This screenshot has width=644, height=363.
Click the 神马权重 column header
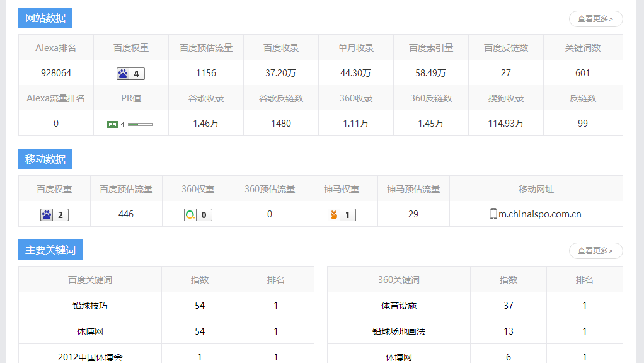tap(342, 189)
